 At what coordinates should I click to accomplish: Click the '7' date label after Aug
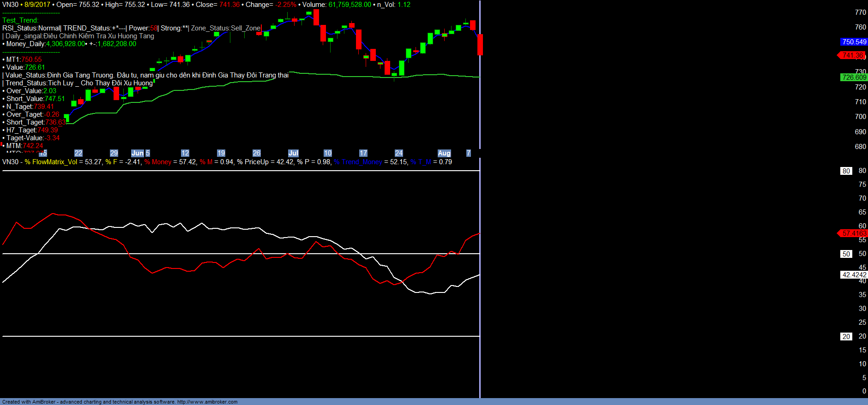click(469, 153)
